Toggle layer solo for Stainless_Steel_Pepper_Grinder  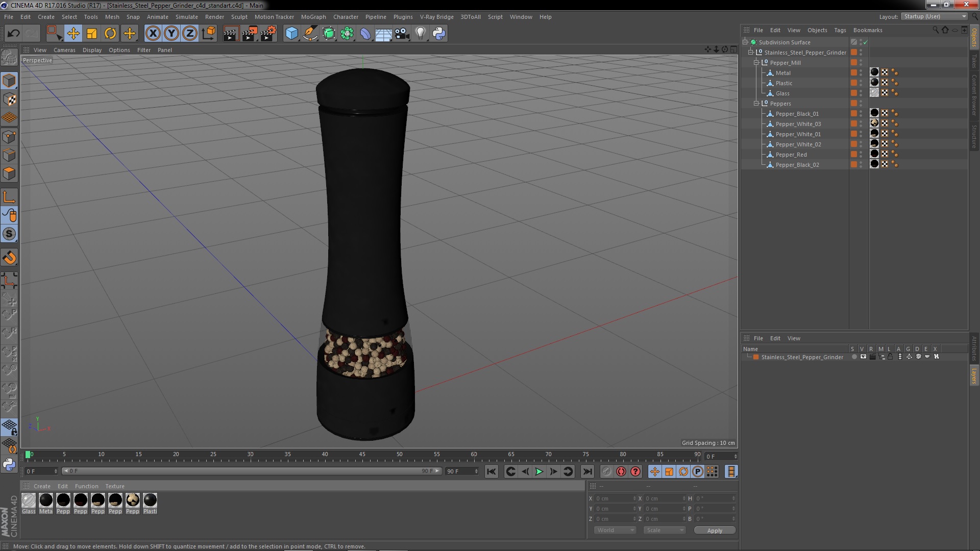854,357
